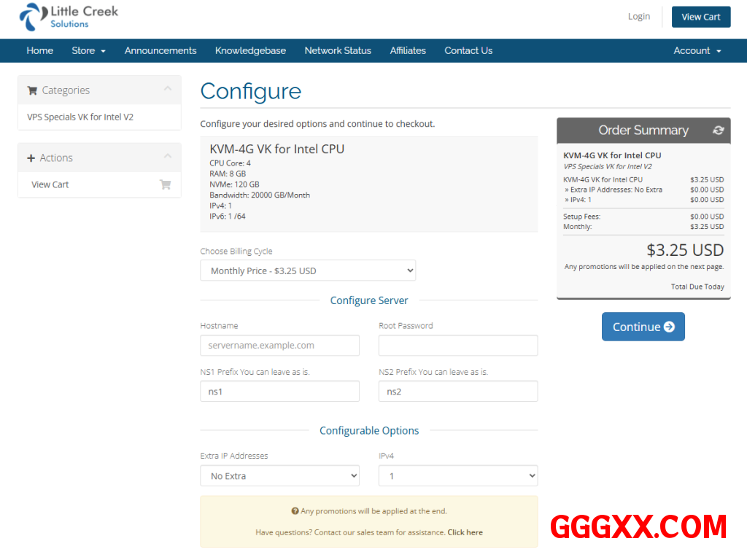Open the Choose Billing Cycle dropdown
This screenshot has height=560, width=747.
coord(308,271)
